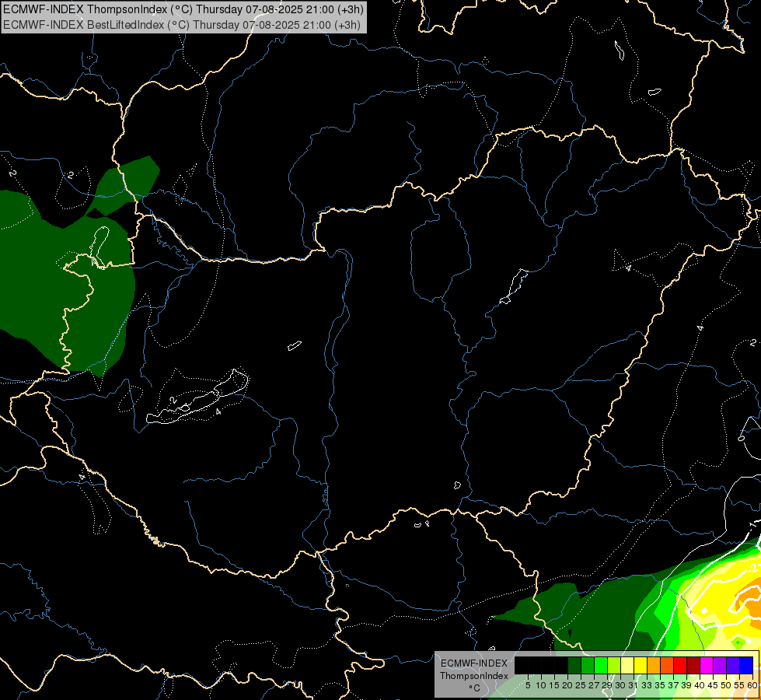Click the legend value label 60

tap(752, 685)
